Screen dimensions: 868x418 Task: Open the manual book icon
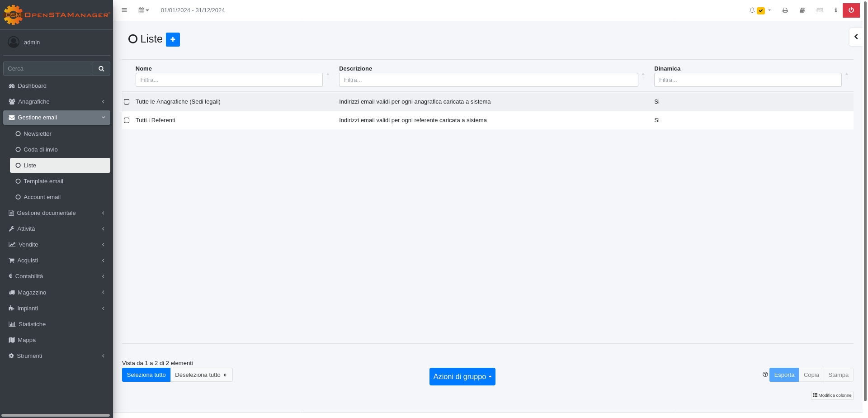(x=802, y=10)
